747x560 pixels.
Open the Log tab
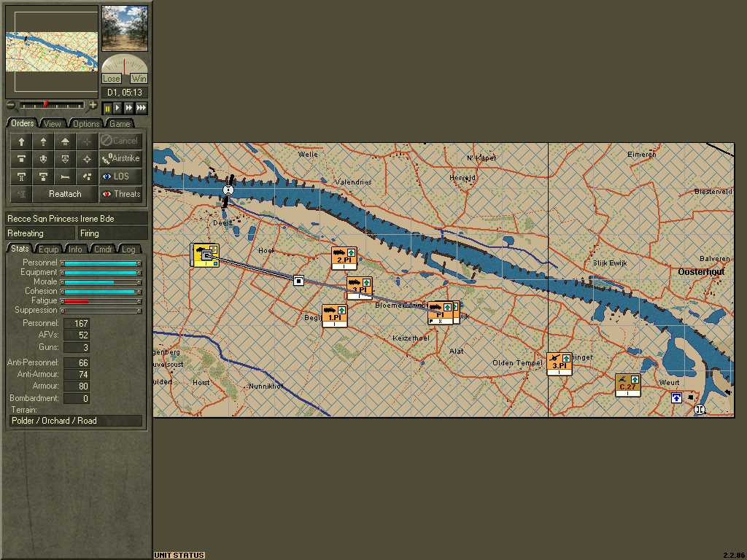[x=128, y=249]
